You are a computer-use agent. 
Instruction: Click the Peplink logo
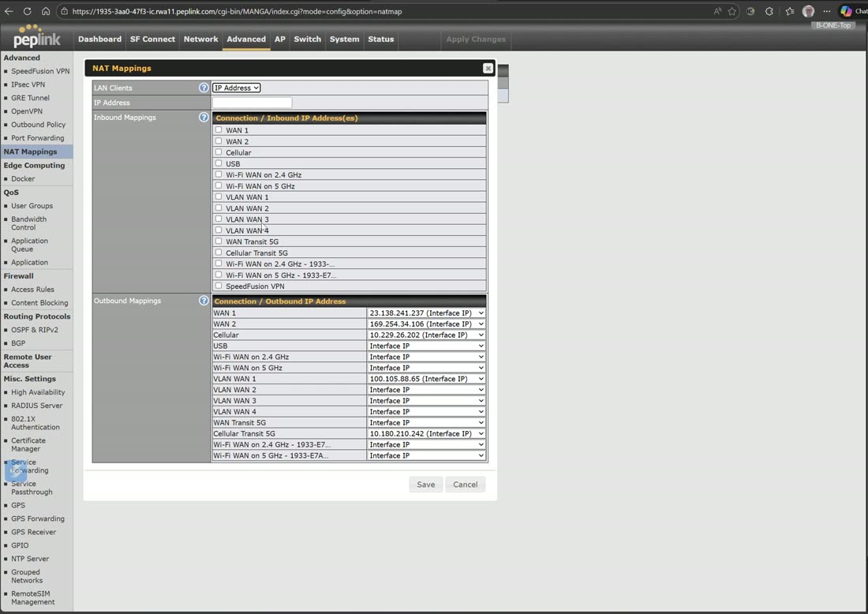(x=36, y=36)
